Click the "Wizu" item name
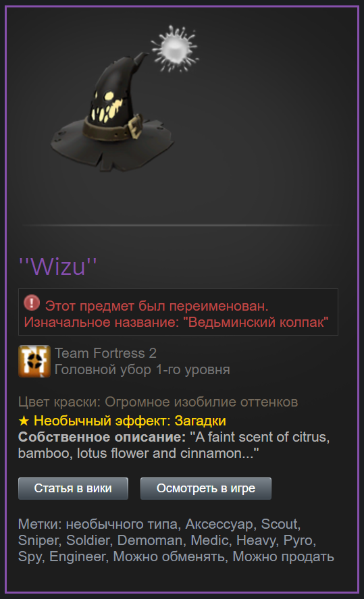Screen dimensions: 364x599 click(x=57, y=266)
